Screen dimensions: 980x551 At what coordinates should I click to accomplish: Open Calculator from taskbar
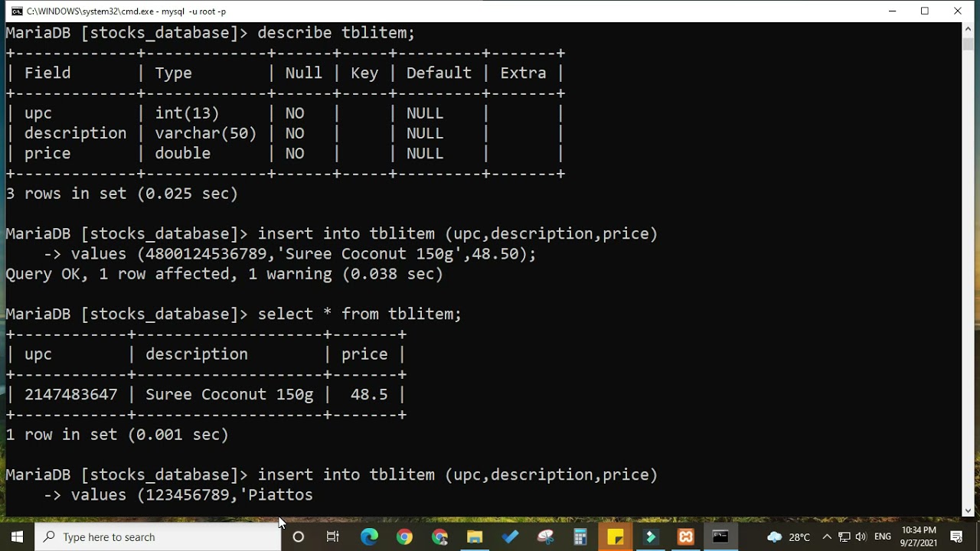tap(580, 536)
